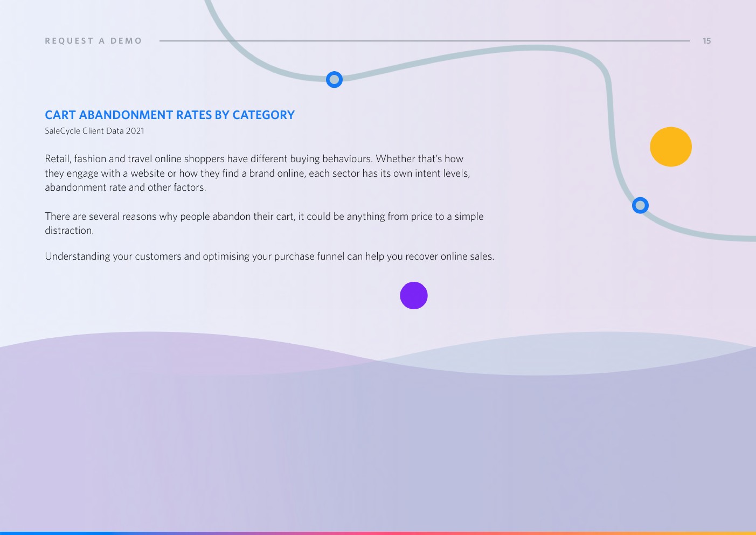756x535 pixels.
Task: Select the heading 'Cart Abandonment Rates by Category'
Action: (x=170, y=115)
